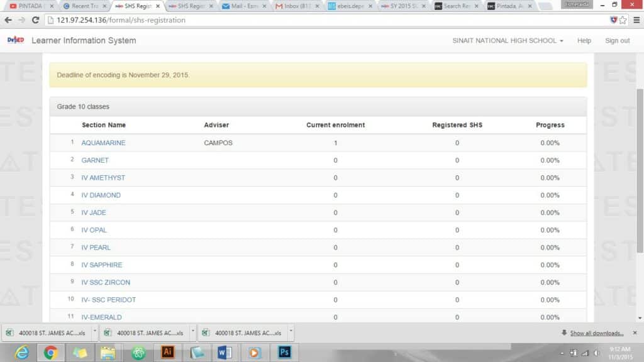Click the shield extension icon in address bar
The image size is (644, 362).
pyautogui.click(x=614, y=19)
